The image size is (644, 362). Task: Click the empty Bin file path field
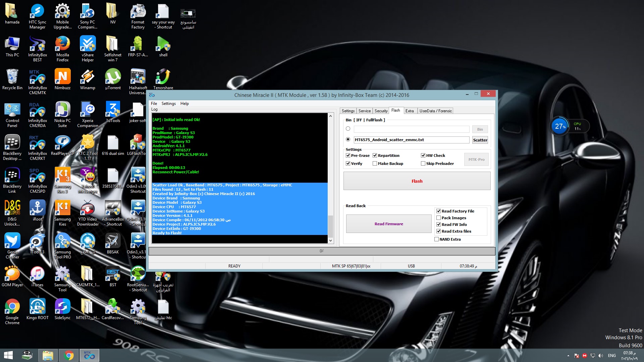[x=412, y=129]
